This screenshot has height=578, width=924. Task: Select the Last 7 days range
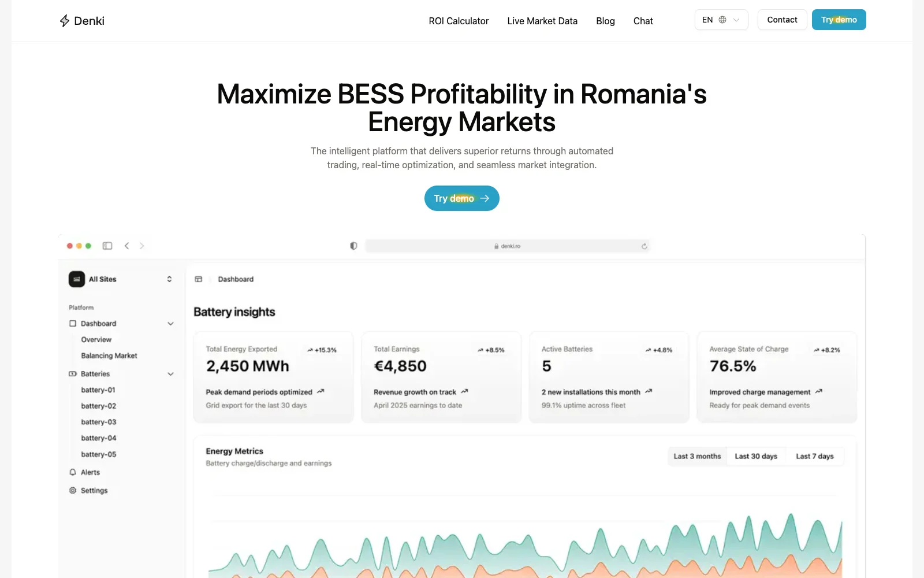coord(815,456)
